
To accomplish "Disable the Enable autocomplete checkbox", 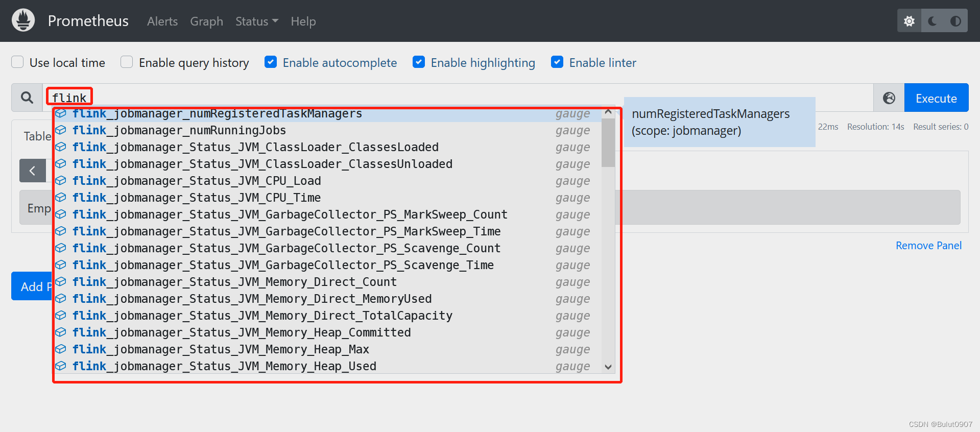I will coord(271,62).
